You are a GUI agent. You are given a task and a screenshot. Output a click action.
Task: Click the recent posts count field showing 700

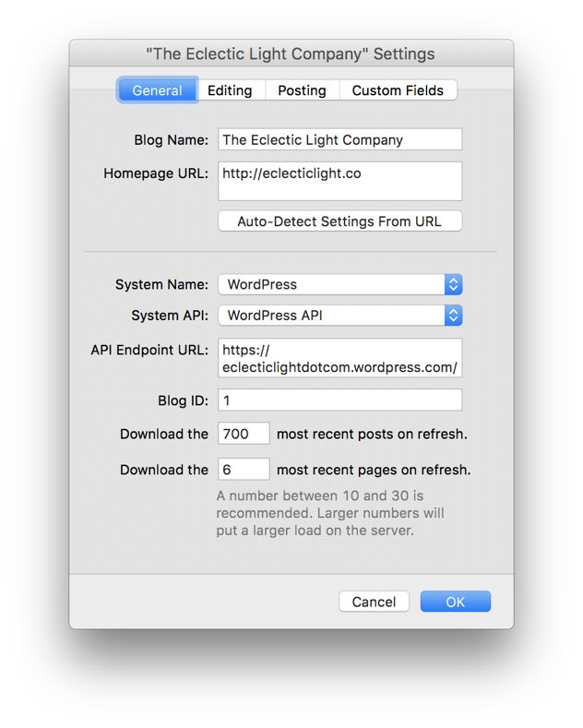[244, 434]
